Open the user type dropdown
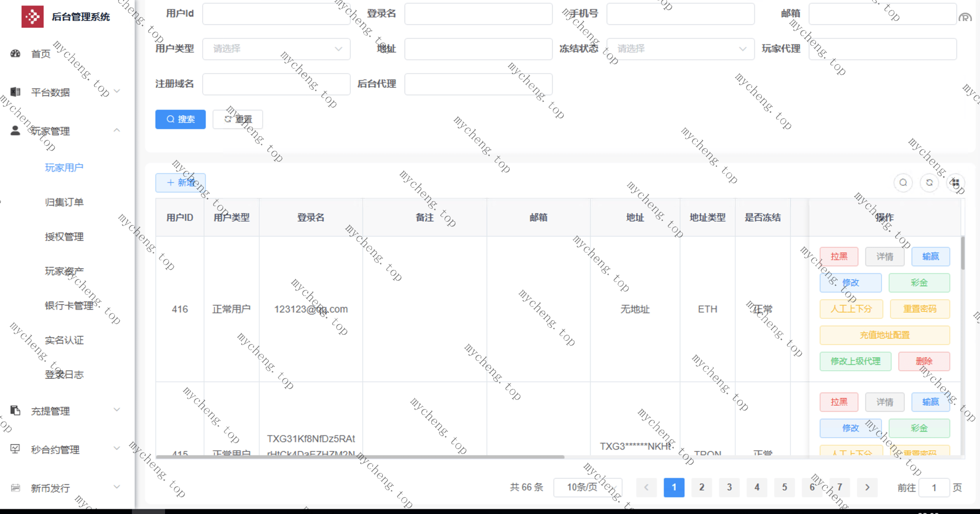The width and height of the screenshot is (980, 514). [276, 49]
